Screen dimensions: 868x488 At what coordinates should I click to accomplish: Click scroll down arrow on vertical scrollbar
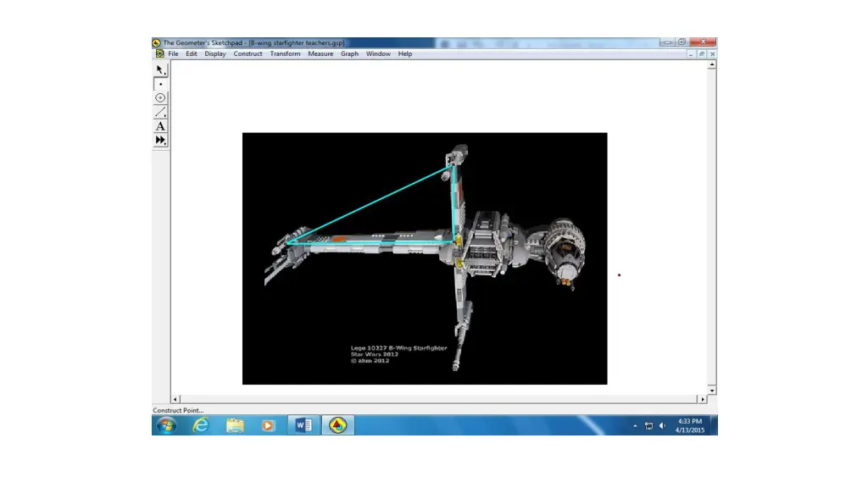tap(712, 390)
